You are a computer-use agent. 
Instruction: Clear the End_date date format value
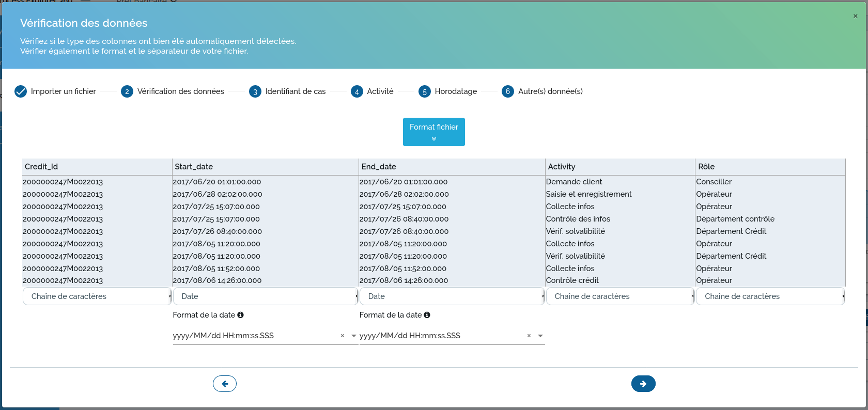(x=529, y=336)
